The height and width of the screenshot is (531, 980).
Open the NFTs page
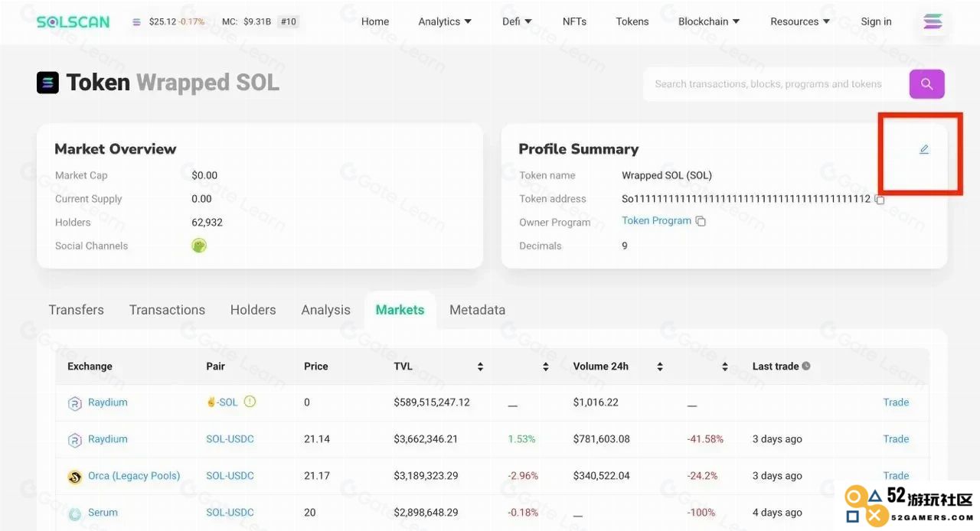[574, 21]
